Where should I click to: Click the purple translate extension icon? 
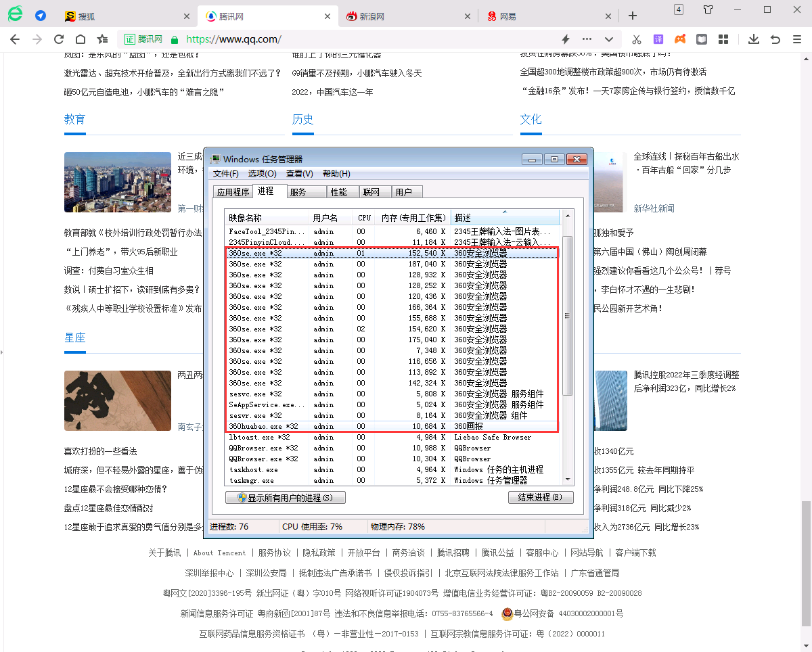tap(658, 39)
